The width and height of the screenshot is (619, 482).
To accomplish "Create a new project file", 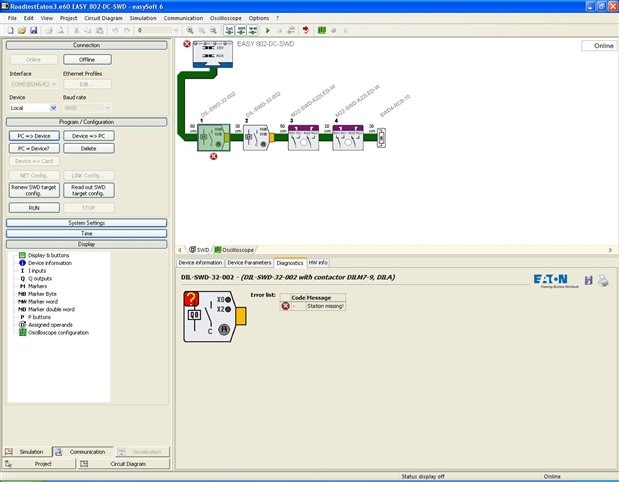I will point(11,30).
